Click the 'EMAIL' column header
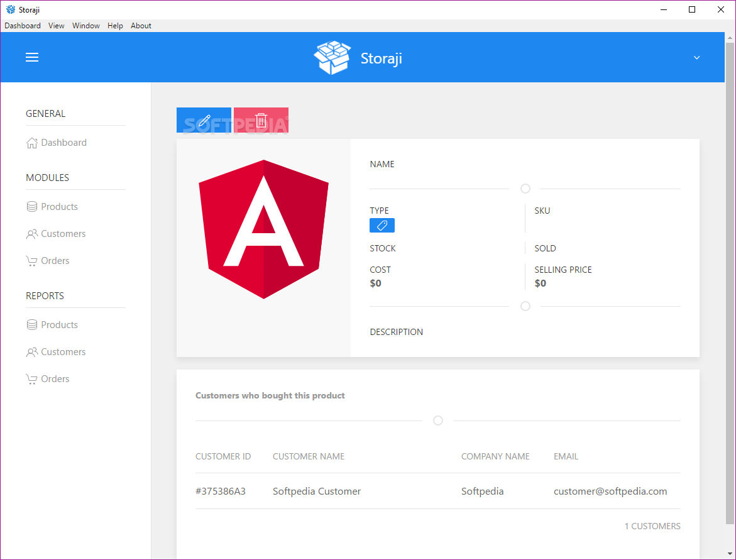Viewport: 736px width, 560px height. pos(566,456)
